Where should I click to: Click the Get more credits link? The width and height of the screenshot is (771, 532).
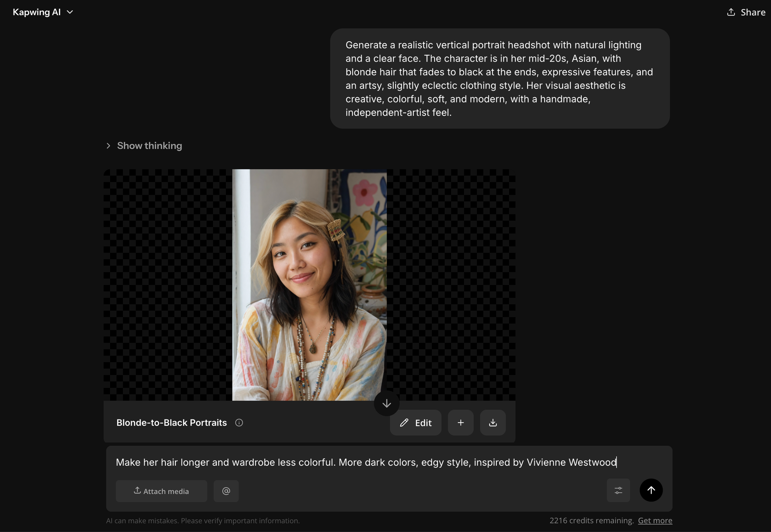pyautogui.click(x=655, y=520)
